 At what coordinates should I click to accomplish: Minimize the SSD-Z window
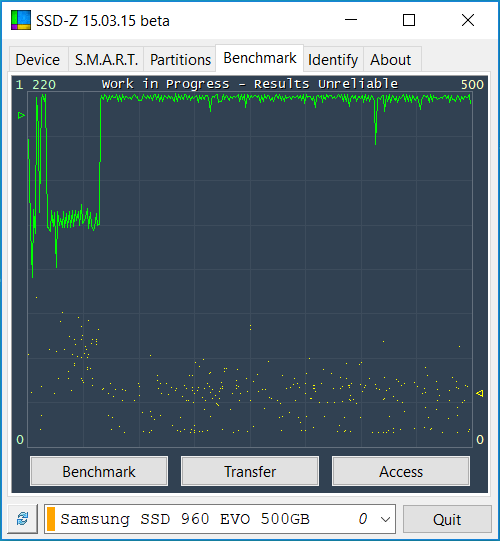pos(351,20)
